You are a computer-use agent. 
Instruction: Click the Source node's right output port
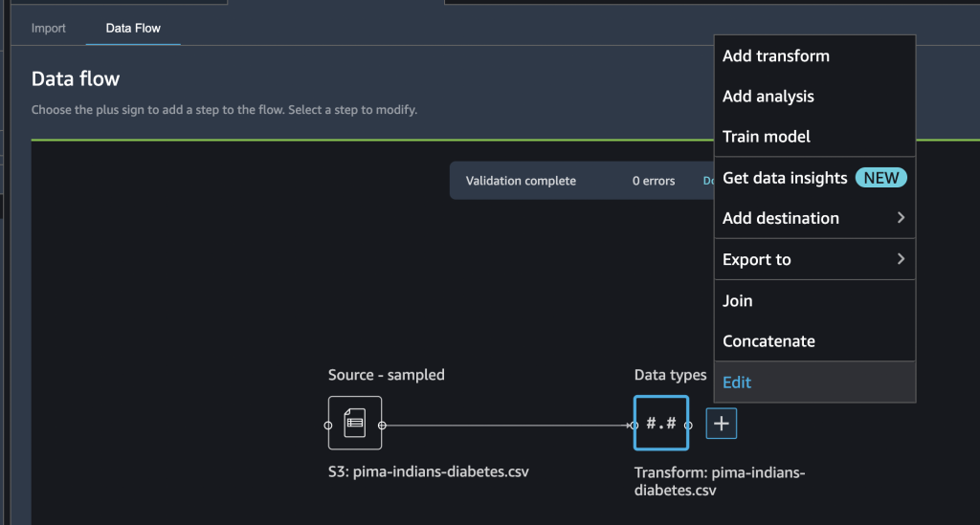(382, 424)
